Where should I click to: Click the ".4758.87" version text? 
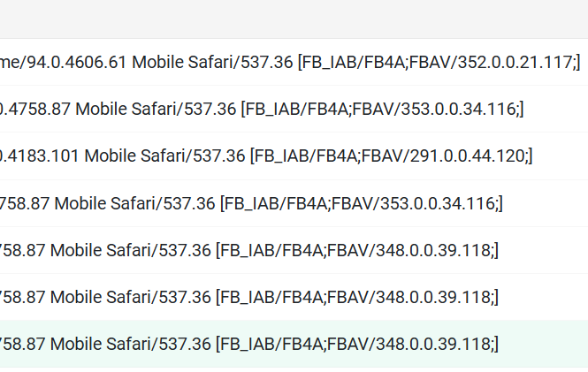click(35, 109)
